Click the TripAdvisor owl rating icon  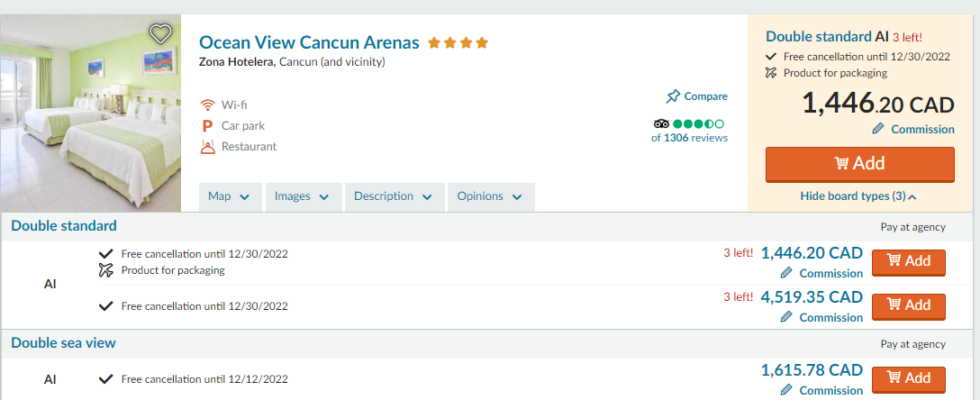coord(661,123)
